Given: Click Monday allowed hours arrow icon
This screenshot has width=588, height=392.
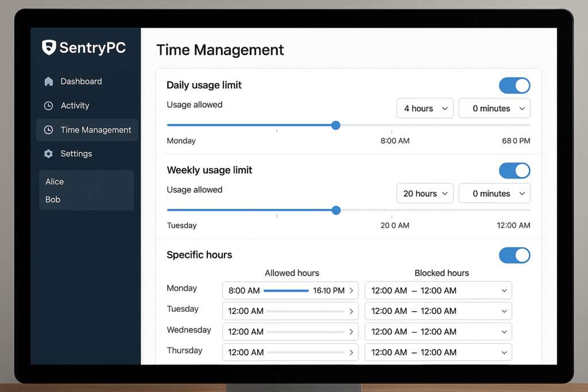Looking at the screenshot, I should coord(351,290).
